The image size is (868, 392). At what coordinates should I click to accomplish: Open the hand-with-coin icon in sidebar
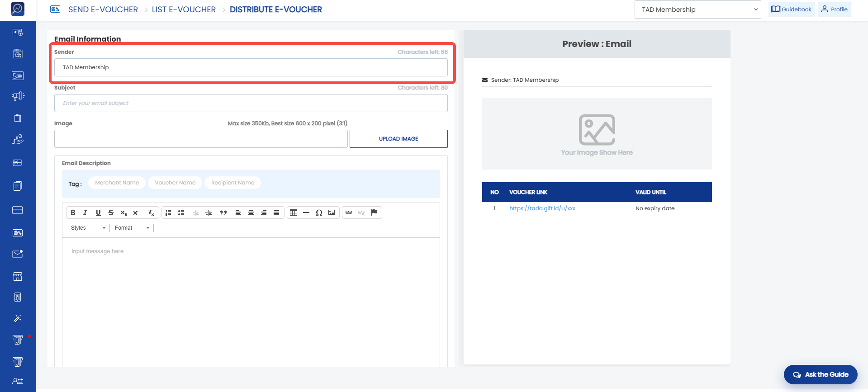[x=18, y=140]
